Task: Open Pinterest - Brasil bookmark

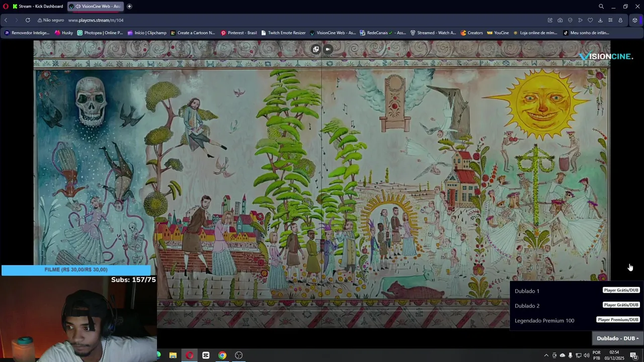Action: coord(239,33)
